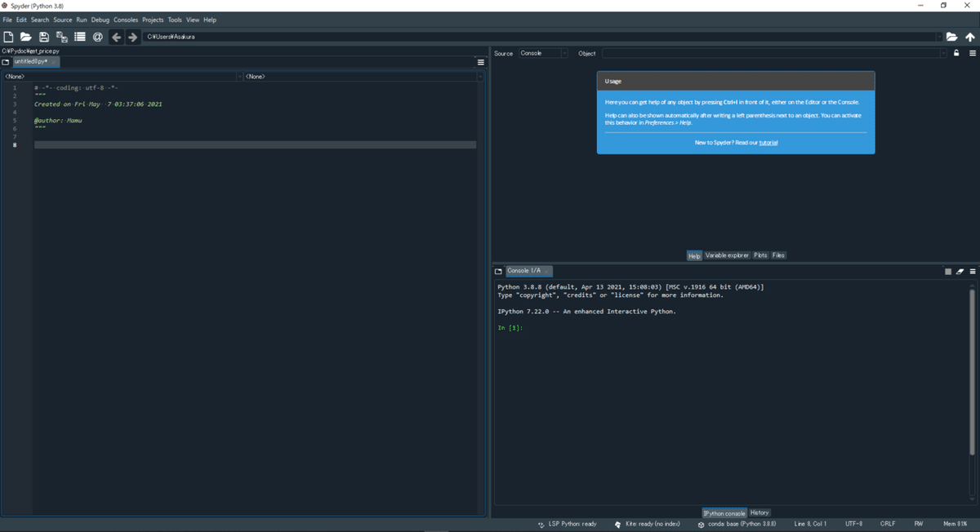Open the Source menu

[63, 20]
